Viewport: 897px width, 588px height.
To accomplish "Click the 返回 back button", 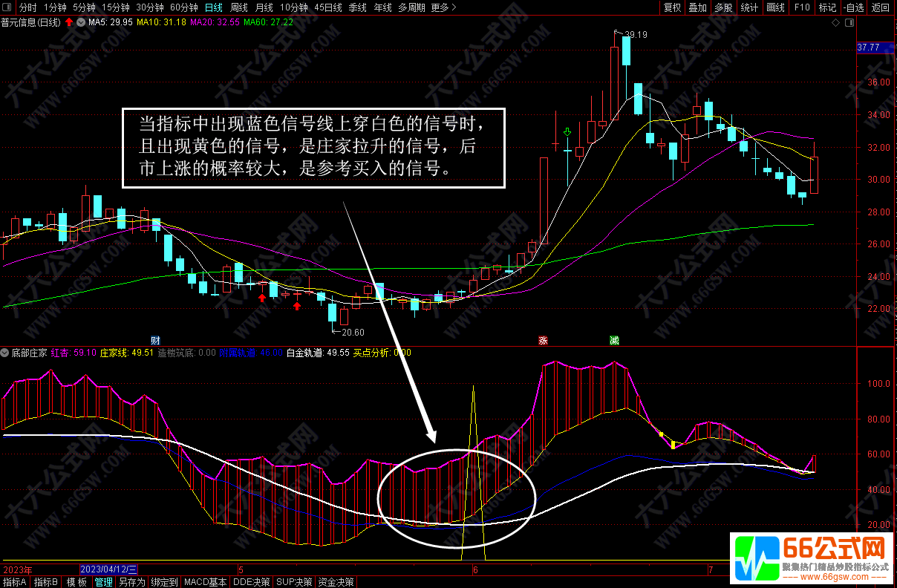I will pyautogui.click(x=881, y=7).
